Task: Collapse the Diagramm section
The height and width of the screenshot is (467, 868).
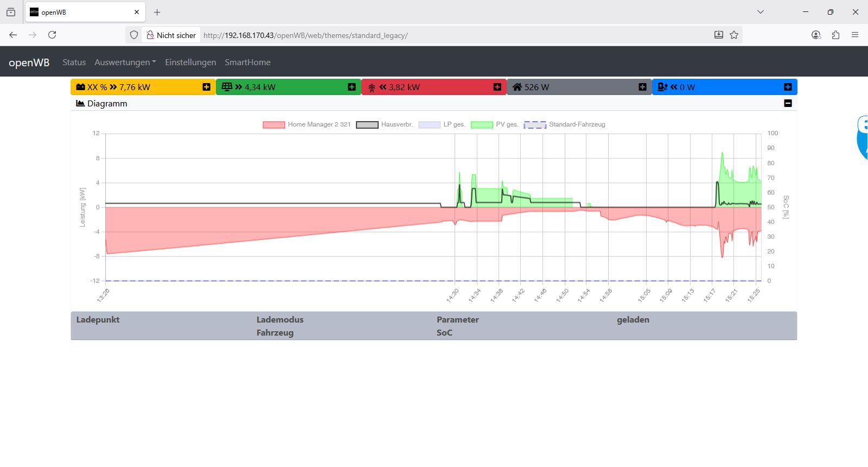Action: point(788,103)
